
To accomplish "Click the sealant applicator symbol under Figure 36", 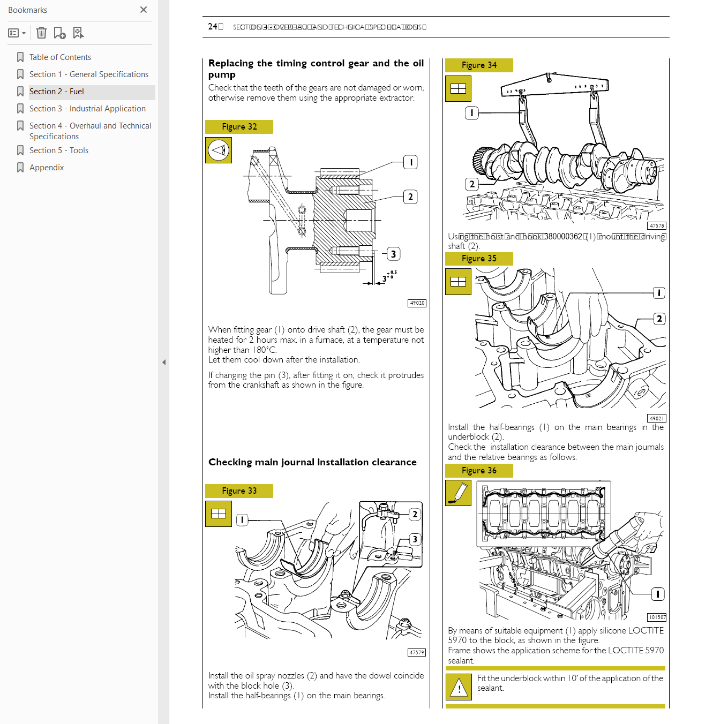I will tap(459, 493).
